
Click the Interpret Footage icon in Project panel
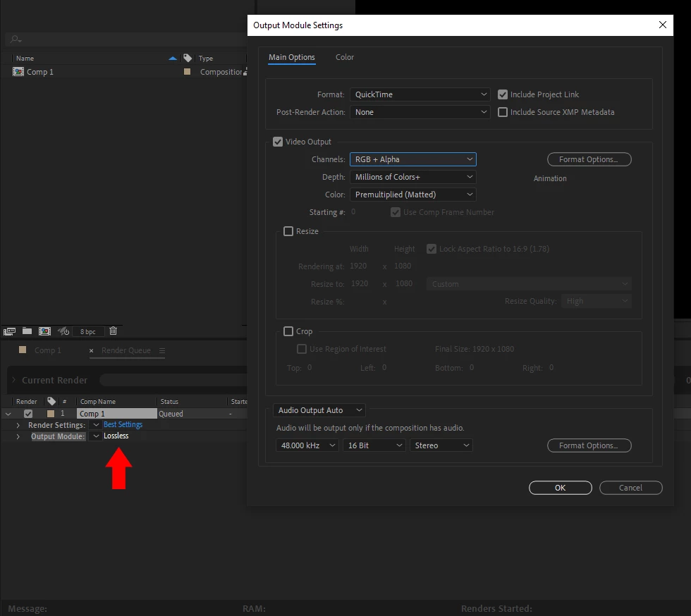coord(9,331)
